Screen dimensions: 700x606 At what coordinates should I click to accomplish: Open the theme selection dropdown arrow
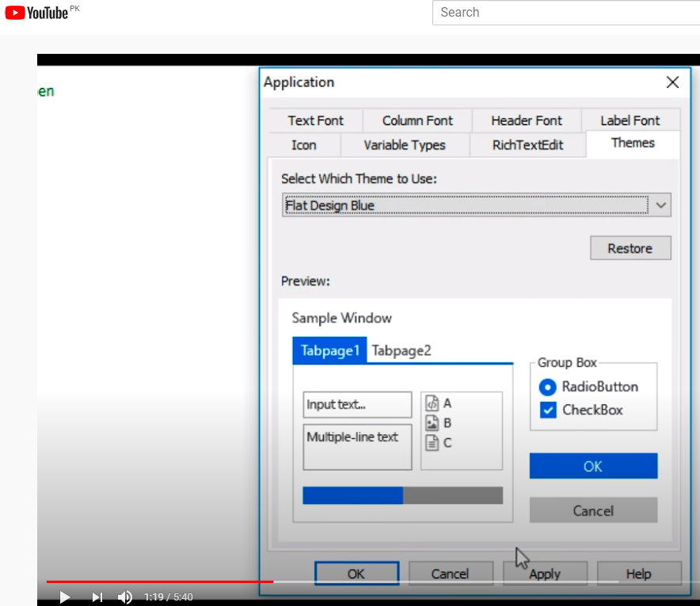662,205
